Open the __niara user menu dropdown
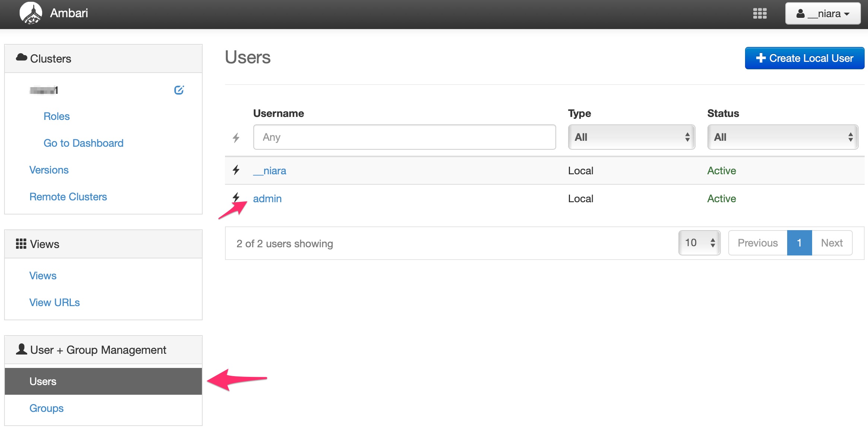This screenshot has height=429, width=868. pyautogui.click(x=823, y=13)
